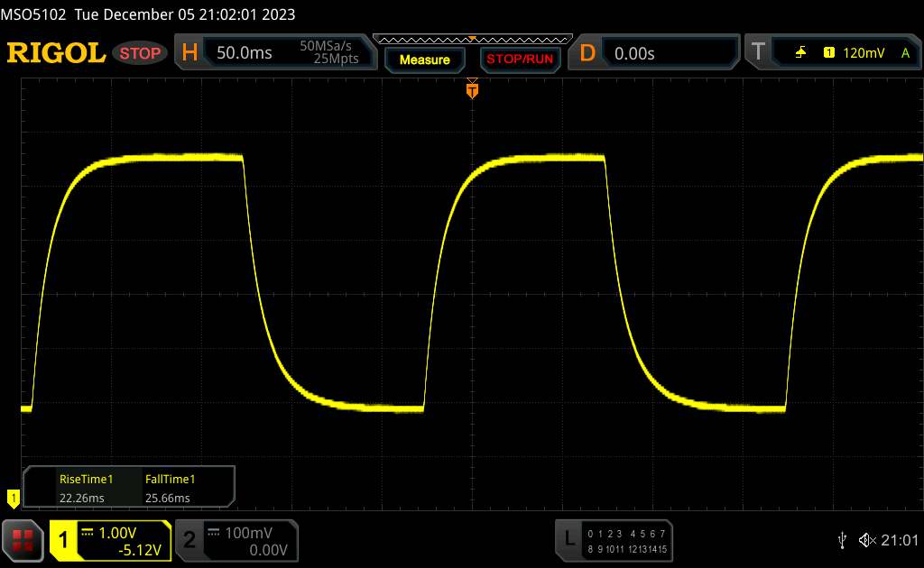Toggle the muted speaker sound icon
The height and width of the screenshot is (568, 924).
pos(866,539)
